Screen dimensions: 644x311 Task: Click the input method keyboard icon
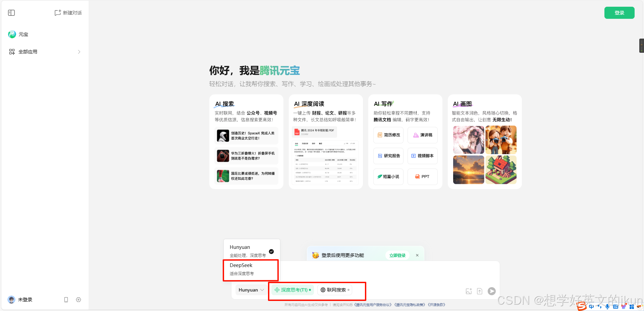pos(615,307)
